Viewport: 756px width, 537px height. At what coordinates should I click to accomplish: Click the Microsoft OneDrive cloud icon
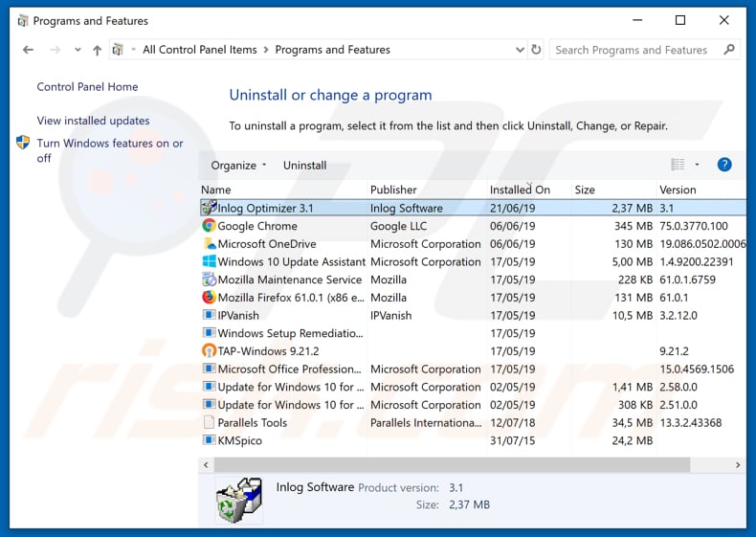point(209,244)
